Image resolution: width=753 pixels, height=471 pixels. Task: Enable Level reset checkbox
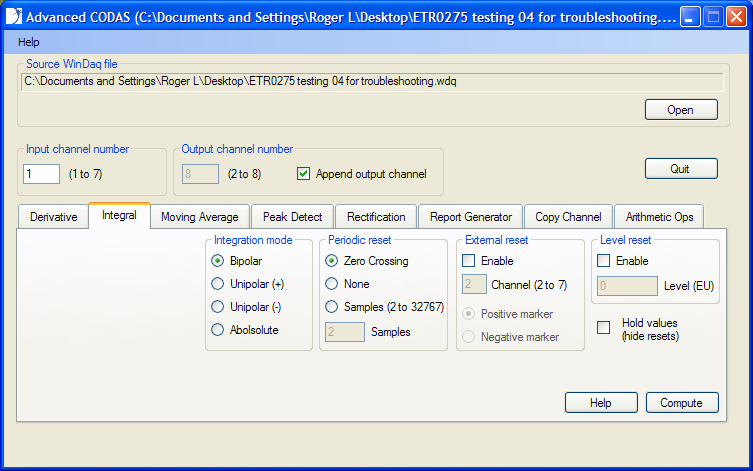click(603, 261)
